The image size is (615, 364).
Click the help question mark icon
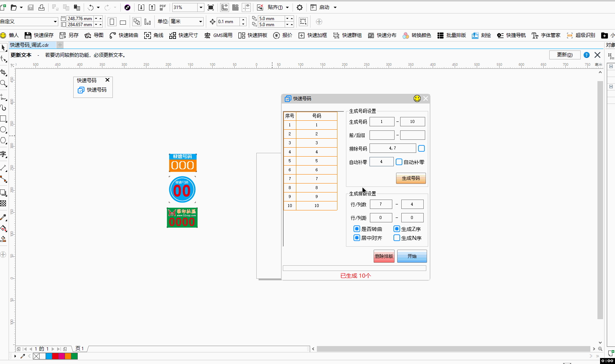pyautogui.click(x=587, y=55)
